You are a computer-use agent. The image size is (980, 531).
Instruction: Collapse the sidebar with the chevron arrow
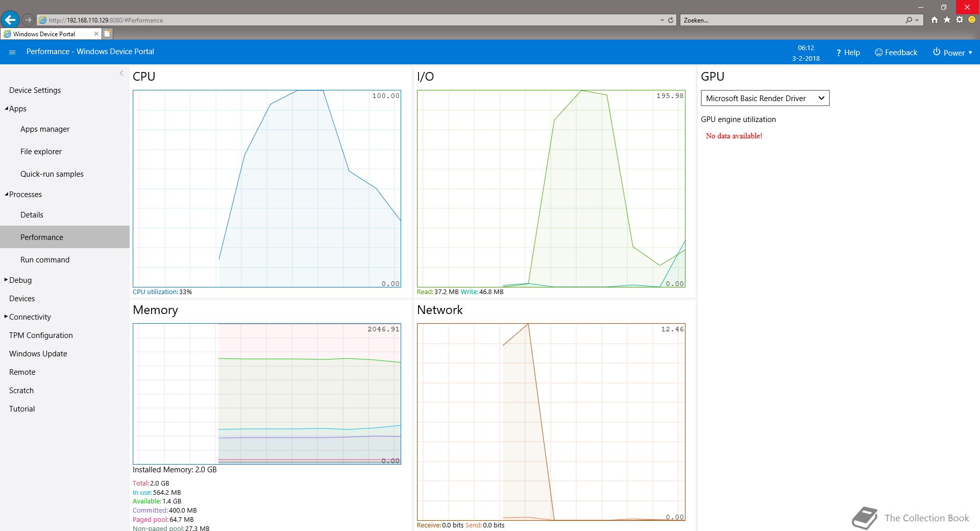click(x=121, y=74)
